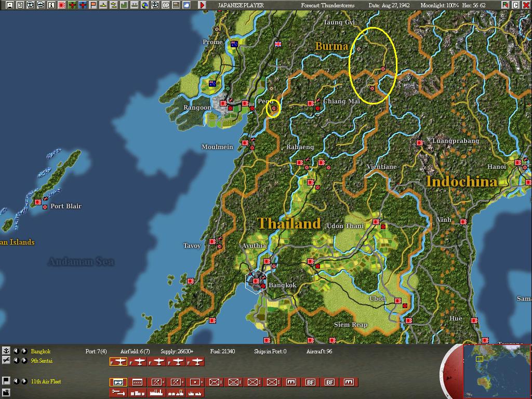The image size is (532, 399).
Task: Click the Bangkok base hex on map
Action: 256,281
